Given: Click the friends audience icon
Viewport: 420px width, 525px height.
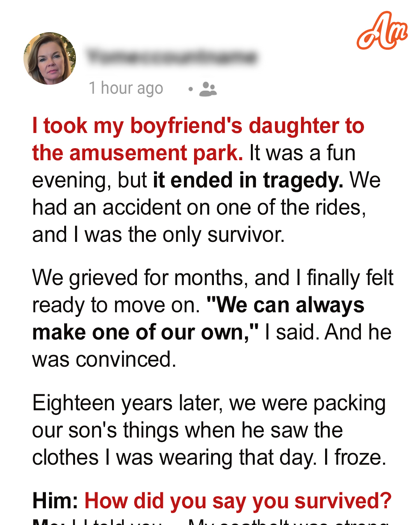Looking at the screenshot, I should click(208, 89).
